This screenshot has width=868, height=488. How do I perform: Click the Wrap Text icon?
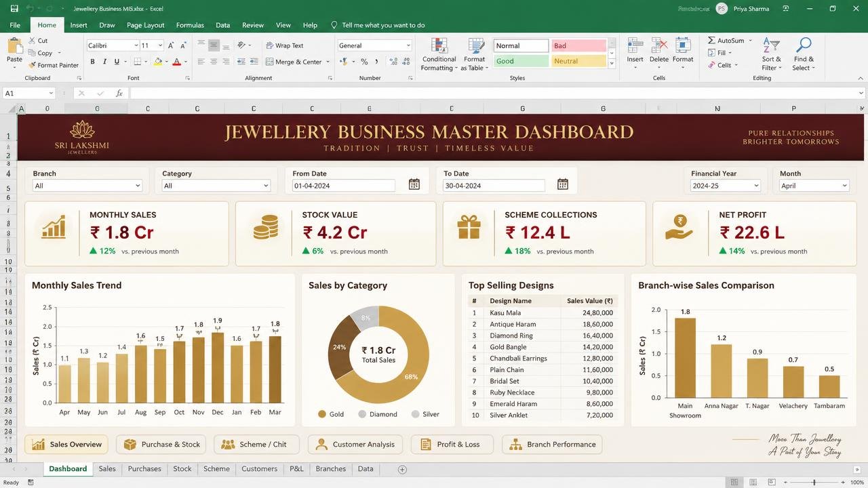click(269, 45)
